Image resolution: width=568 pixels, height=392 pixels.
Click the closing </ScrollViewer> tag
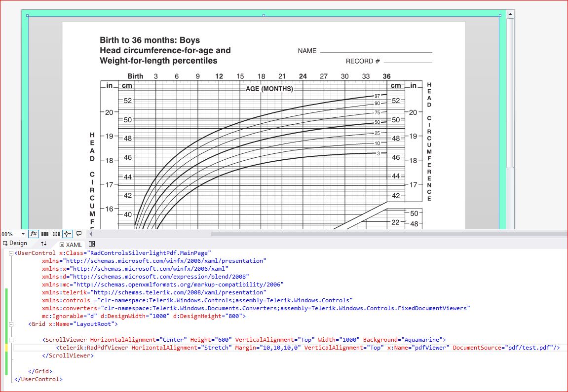pos(68,356)
